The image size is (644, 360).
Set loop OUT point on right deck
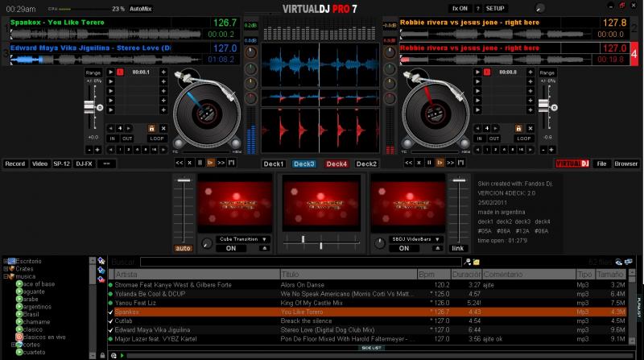[x=494, y=139]
